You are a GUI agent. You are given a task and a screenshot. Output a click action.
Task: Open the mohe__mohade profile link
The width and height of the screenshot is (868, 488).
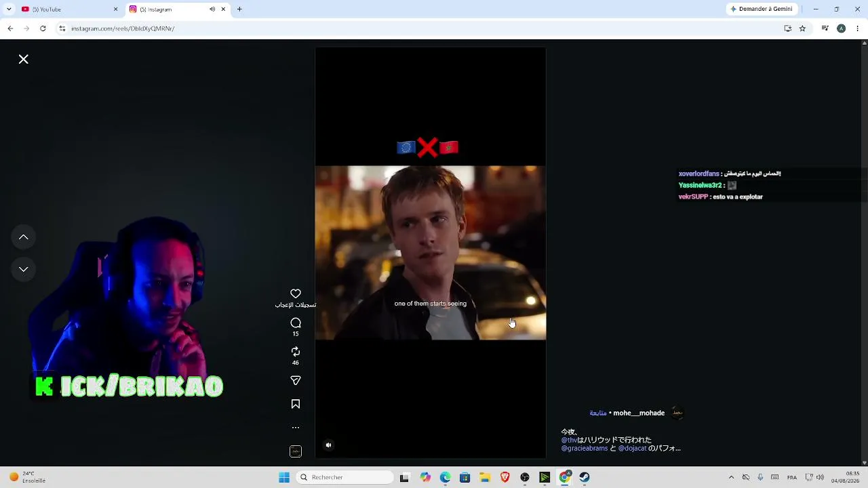point(639,413)
